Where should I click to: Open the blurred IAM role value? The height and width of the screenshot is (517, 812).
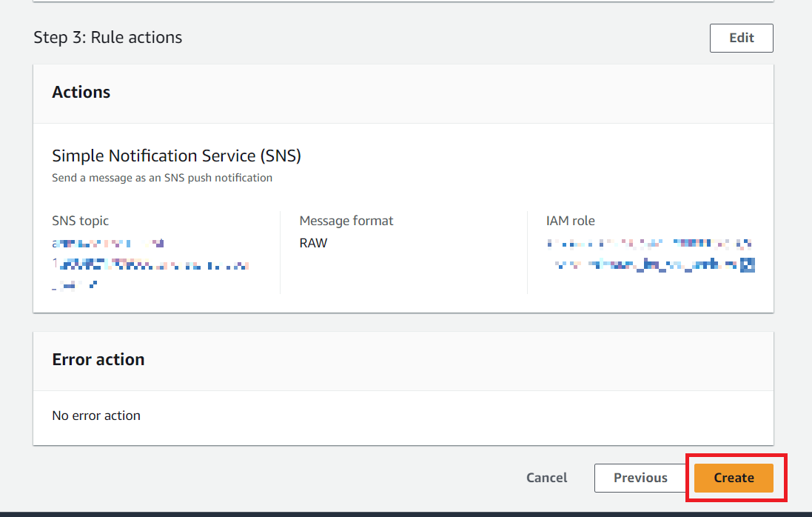[650, 254]
